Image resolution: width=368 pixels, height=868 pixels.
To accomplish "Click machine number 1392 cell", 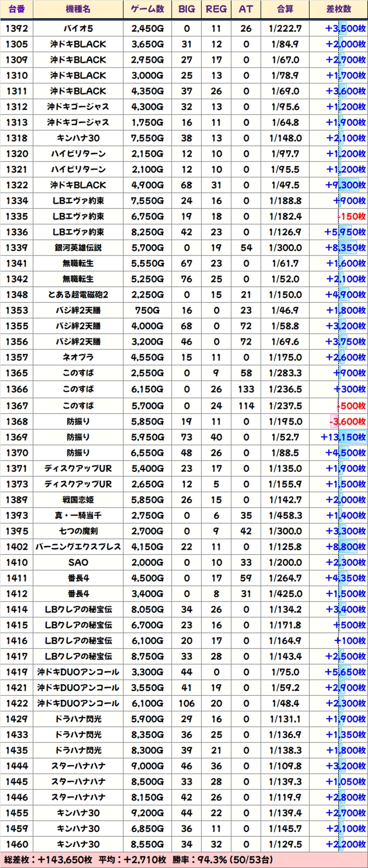I will coord(16,29).
